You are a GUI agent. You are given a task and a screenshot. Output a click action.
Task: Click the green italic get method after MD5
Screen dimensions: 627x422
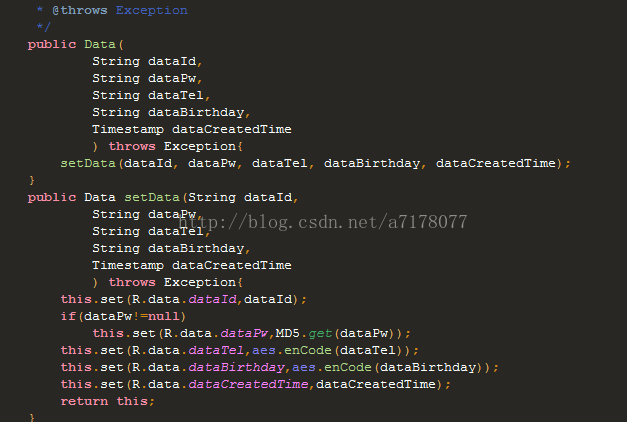coord(320,334)
